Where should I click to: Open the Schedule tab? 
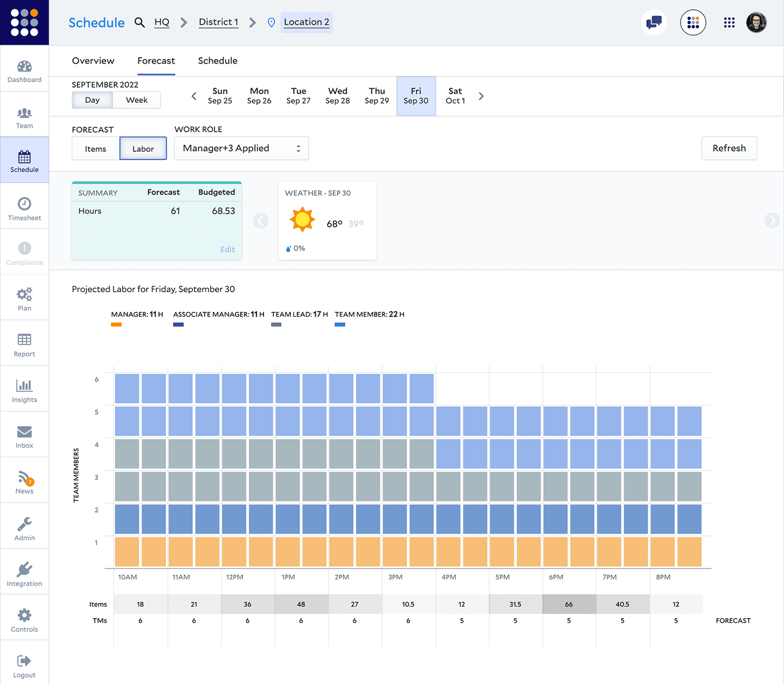click(x=218, y=61)
